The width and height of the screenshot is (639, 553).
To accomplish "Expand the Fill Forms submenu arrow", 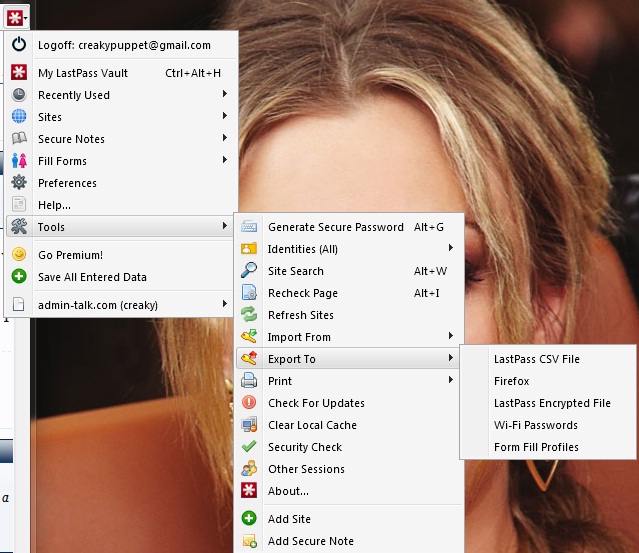I will point(225,160).
